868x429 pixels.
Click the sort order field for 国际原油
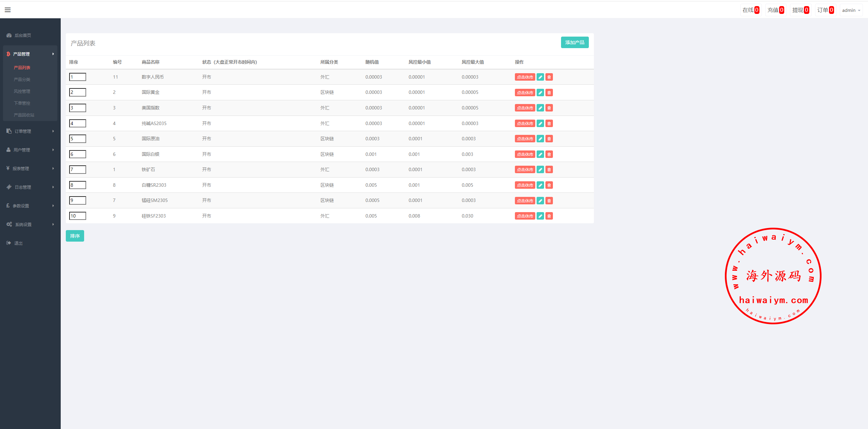click(78, 139)
